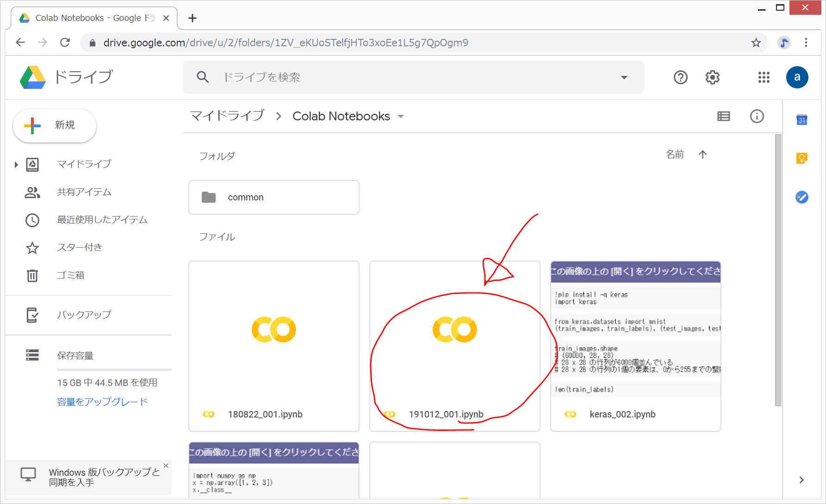
Task: Open Google Drive support help icon
Action: 680,77
